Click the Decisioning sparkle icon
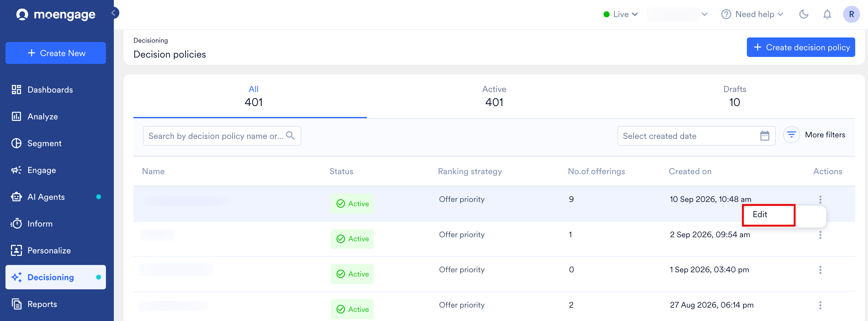868x321 pixels. click(16, 277)
